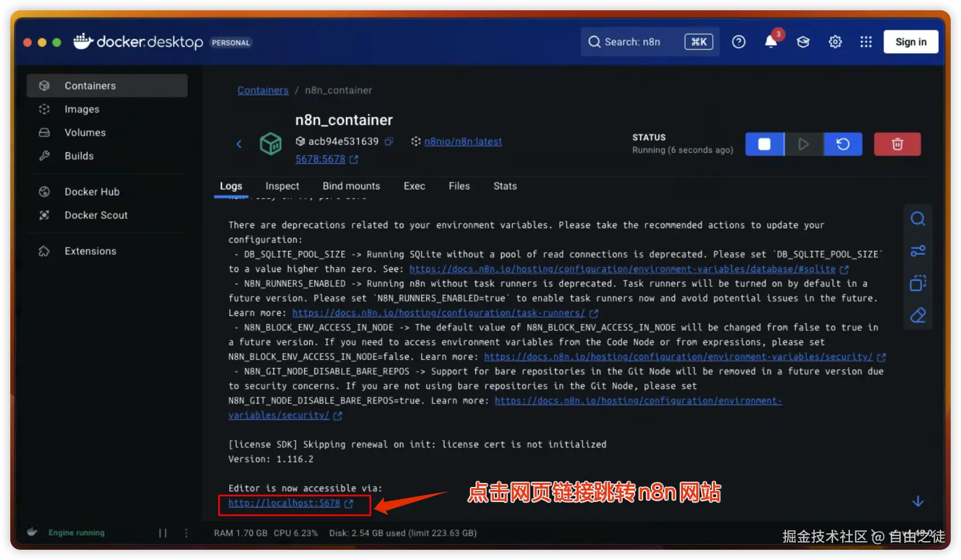This screenshot has height=560, width=961.
Task: Click the RAM 1.70 GB status entry
Action: [x=241, y=533]
